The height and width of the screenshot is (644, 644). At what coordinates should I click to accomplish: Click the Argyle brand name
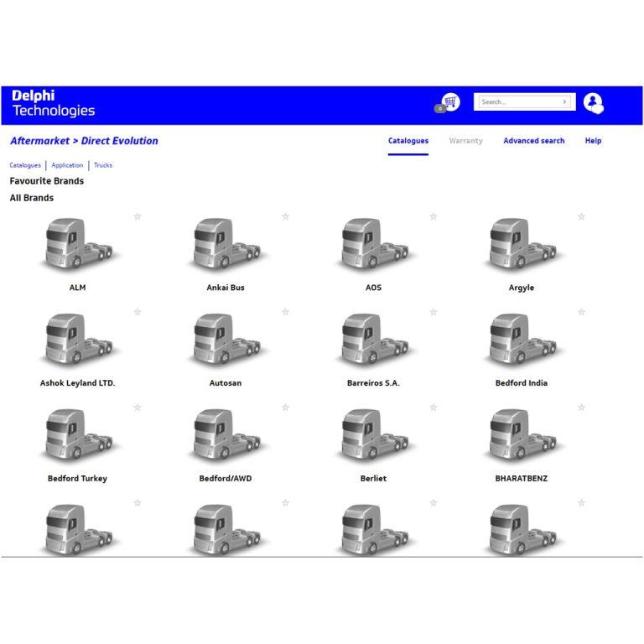[522, 288]
